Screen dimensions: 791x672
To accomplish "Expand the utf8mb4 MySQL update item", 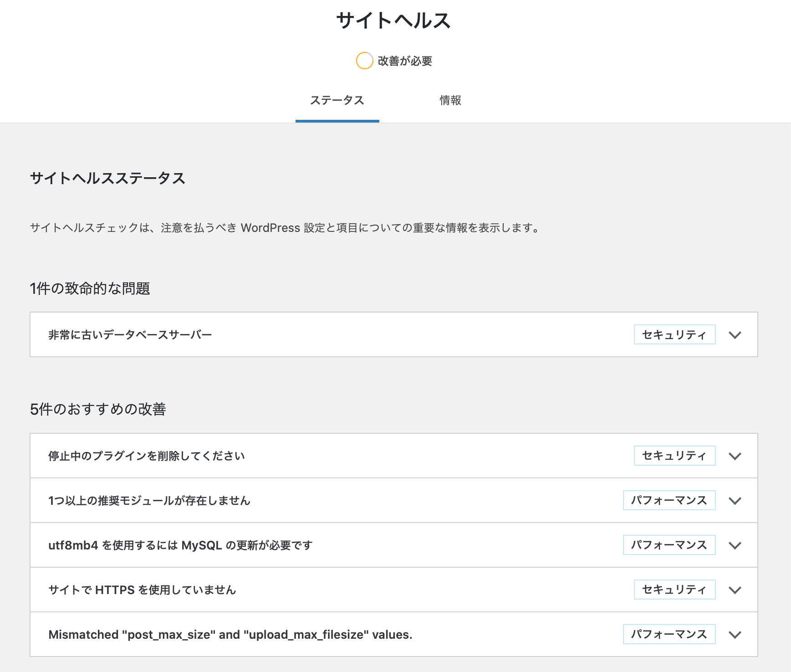I will click(x=735, y=544).
